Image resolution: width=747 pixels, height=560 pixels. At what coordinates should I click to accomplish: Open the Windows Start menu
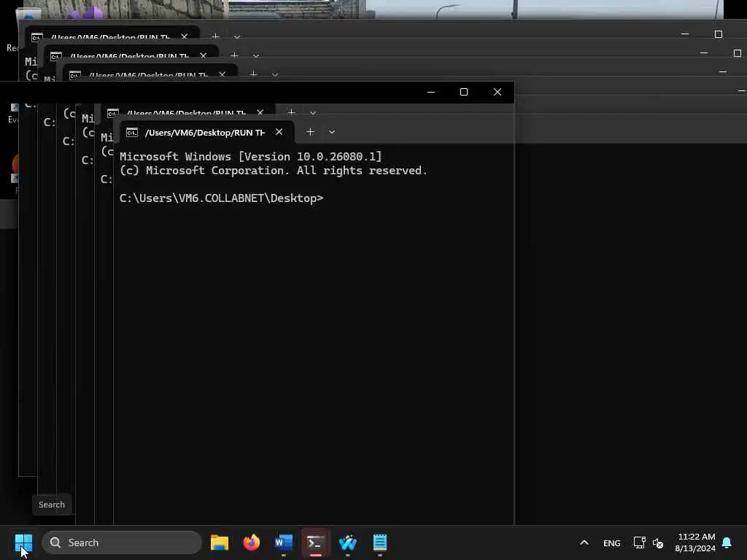tap(23, 542)
